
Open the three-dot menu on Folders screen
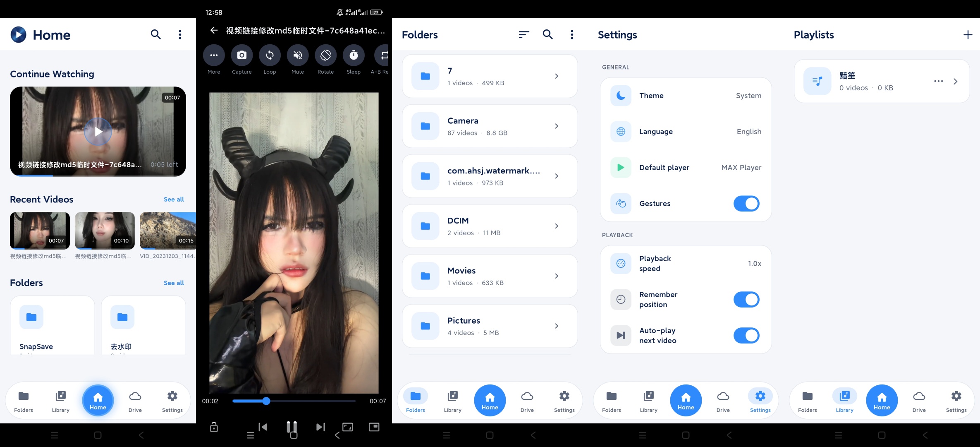[572, 34]
